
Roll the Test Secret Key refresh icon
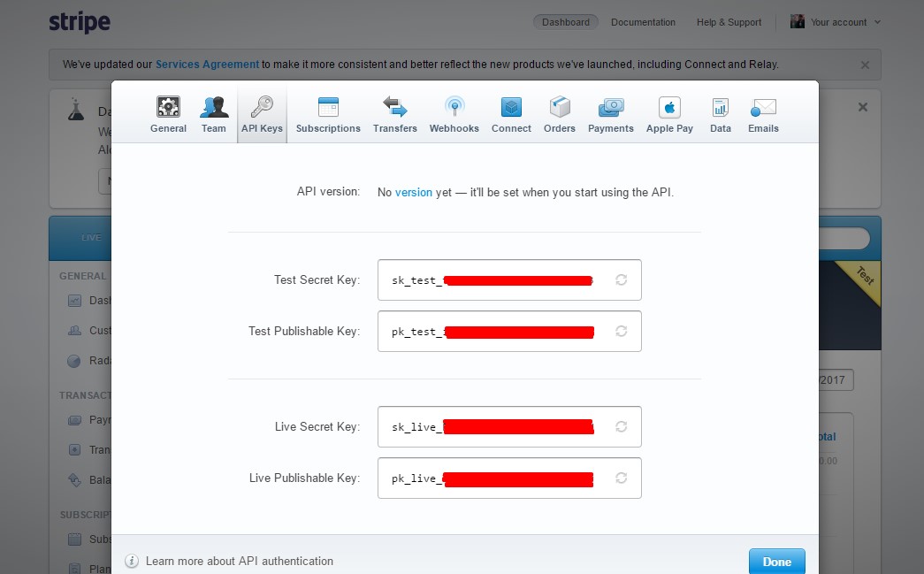pyautogui.click(x=621, y=280)
